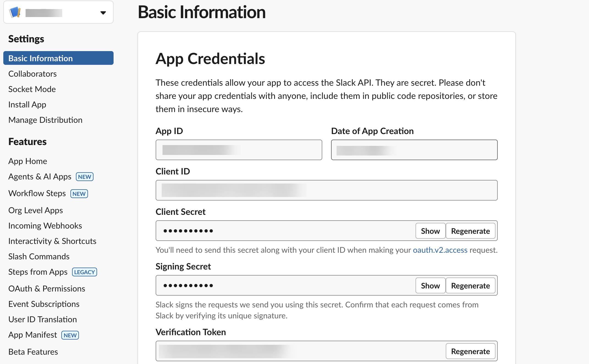The width and height of the screenshot is (589, 364).
Task: Click the Verification Token label
Action: [191, 332]
